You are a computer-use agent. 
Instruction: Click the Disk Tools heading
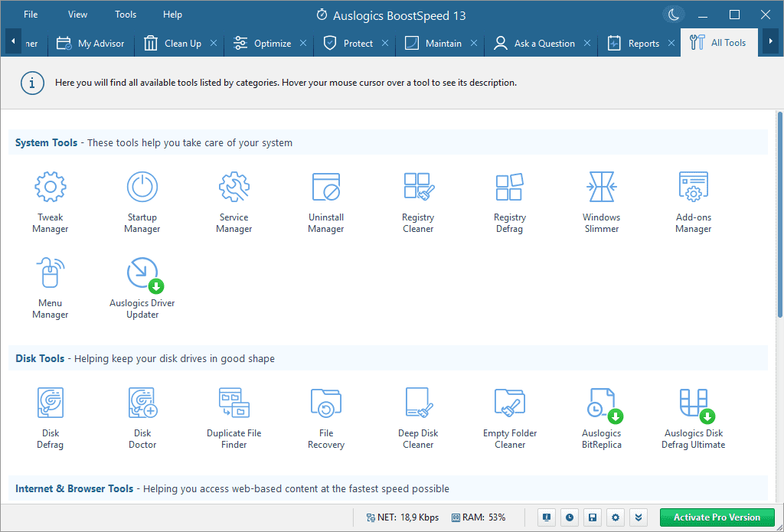point(40,358)
